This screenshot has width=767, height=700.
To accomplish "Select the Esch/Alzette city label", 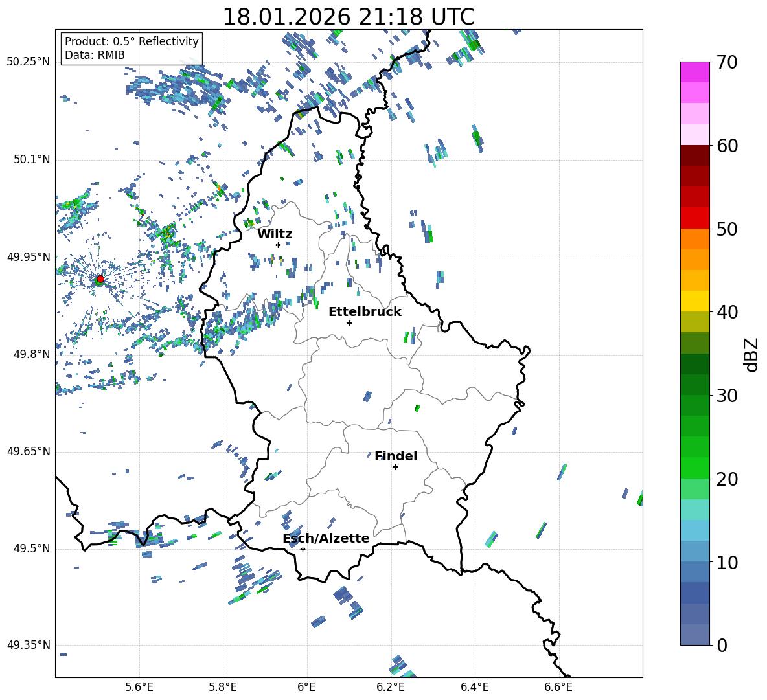I will tap(326, 538).
